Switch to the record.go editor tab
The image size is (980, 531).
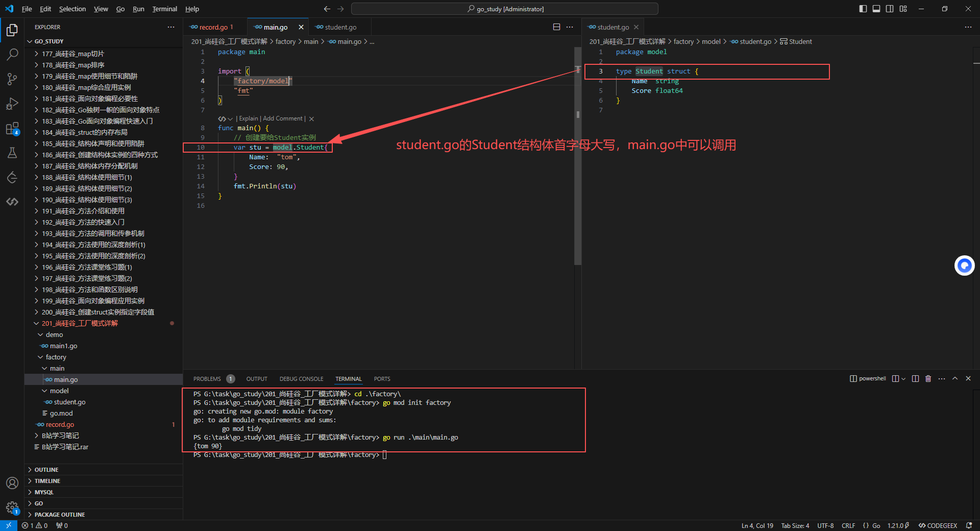(215, 27)
